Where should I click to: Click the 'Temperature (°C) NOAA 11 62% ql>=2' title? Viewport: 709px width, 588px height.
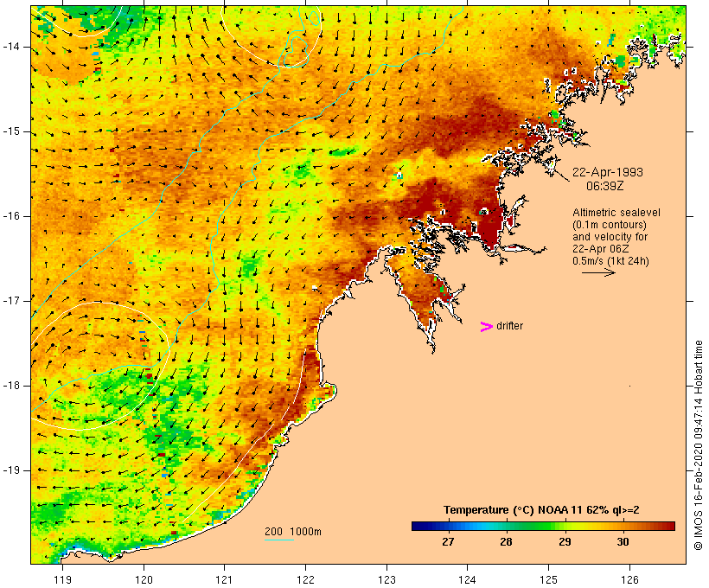click(541, 510)
